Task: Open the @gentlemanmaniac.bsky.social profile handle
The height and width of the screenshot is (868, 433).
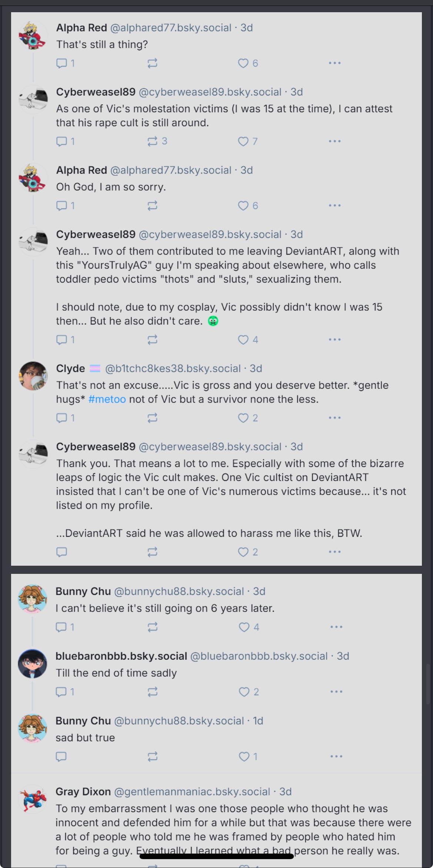Action: pyautogui.click(x=192, y=792)
